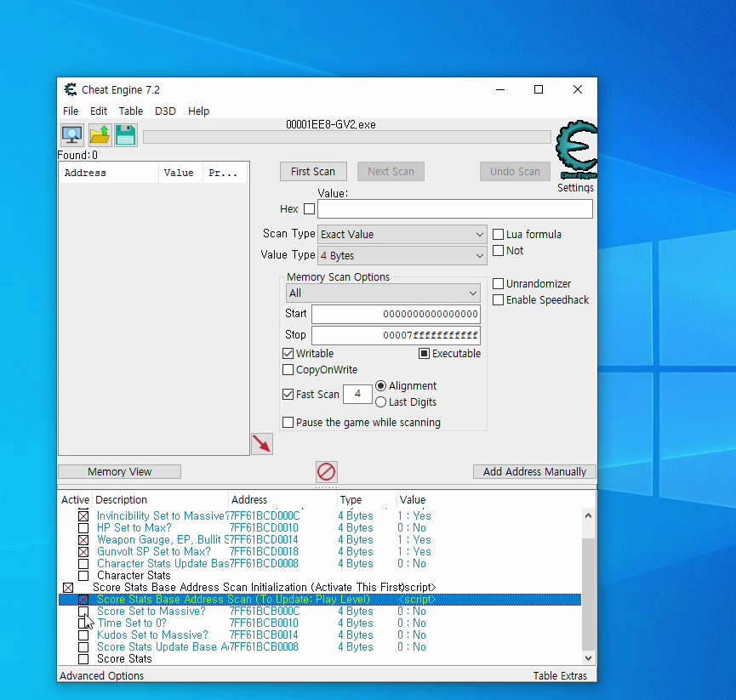Image resolution: width=736 pixels, height=700 pixels.
Task: Click the Fast Scan alignment value field
Action: [357, 394]
